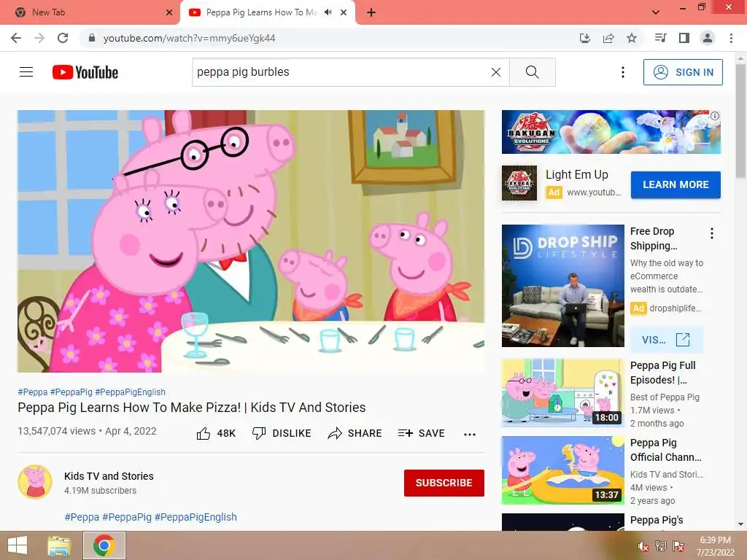
Task: Mute the tab via speaker icon on tab
Action: click(328, 12)
